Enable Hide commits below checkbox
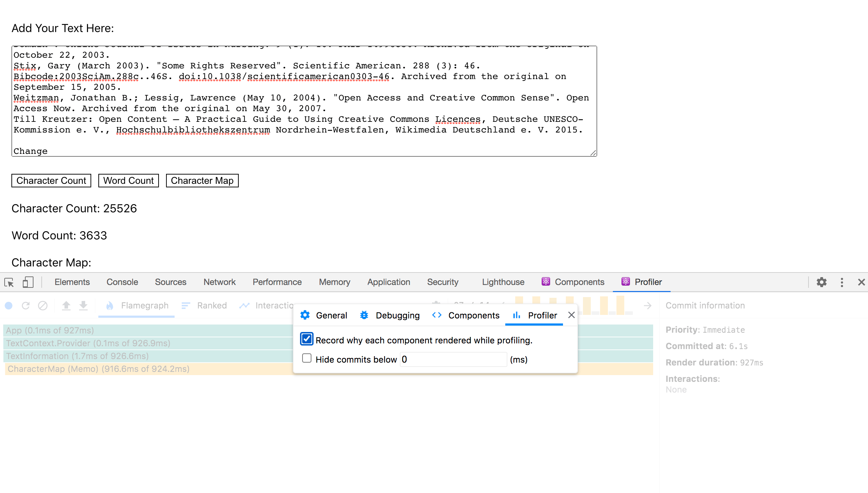868x493 pixels. [307, 358]
